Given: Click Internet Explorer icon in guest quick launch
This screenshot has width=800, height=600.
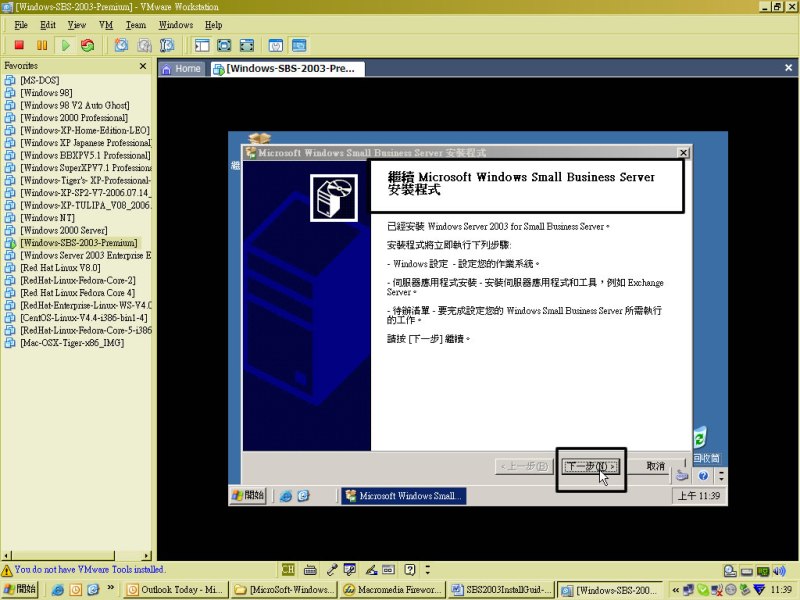Looking at the screenshot, I should pyautogui.click(x=286, y=495).
